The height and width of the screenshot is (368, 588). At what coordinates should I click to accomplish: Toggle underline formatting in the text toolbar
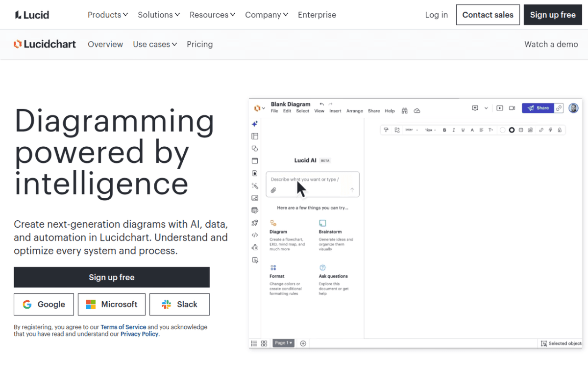463,130
